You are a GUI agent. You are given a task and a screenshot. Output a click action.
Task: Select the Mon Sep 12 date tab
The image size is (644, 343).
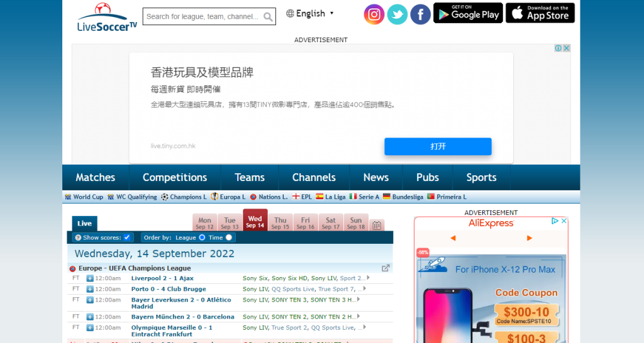pyautogui.click(x=204, y=223)
